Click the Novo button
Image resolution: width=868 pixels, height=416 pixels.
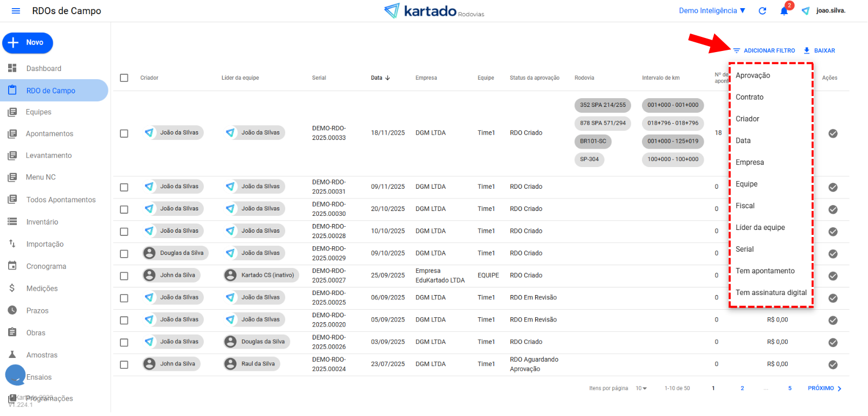pos(28,43)
